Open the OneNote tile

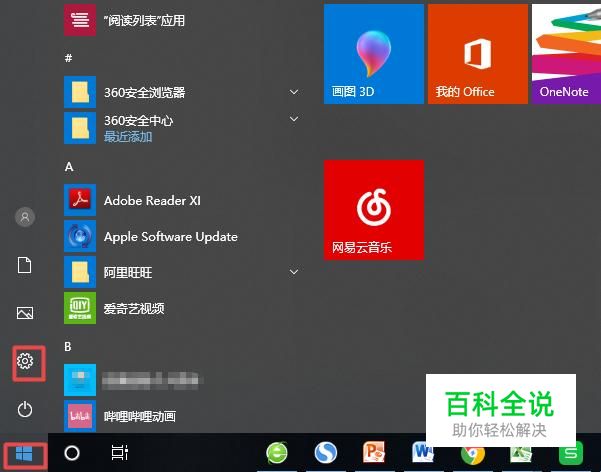click(x=566, y=54)
